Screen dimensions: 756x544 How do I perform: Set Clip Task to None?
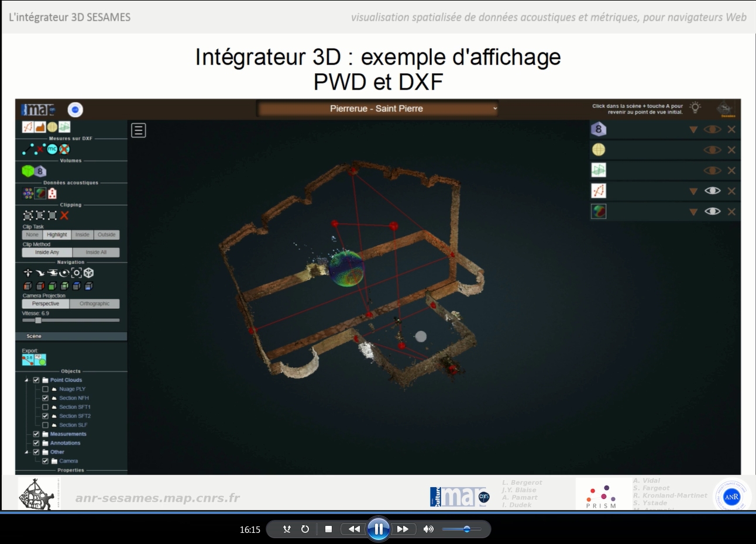pos(32,235)
